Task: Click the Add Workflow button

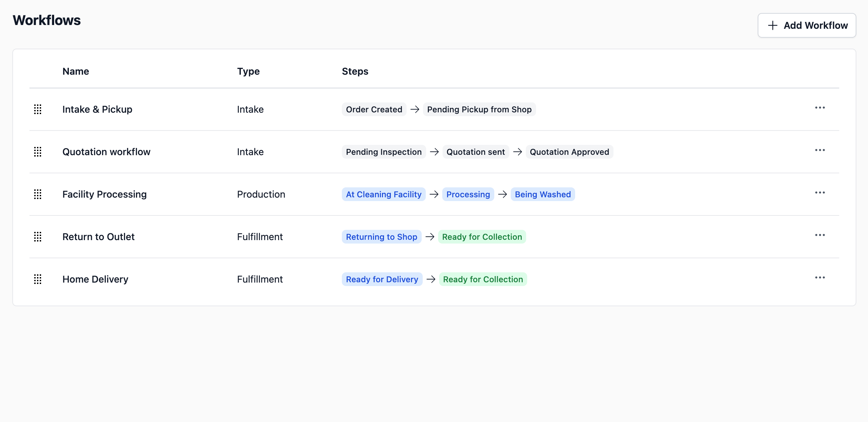Action: pyautogui.click(x=807, y=25)
